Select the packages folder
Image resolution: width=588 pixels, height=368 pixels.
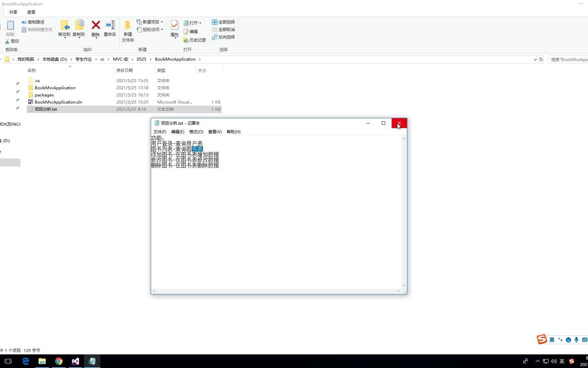[124, 95]
